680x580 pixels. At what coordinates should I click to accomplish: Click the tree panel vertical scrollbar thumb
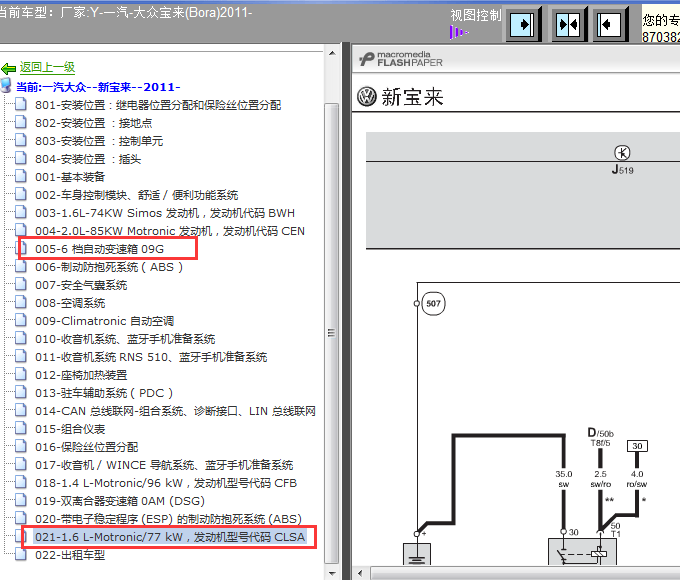(x=332, y=333)
